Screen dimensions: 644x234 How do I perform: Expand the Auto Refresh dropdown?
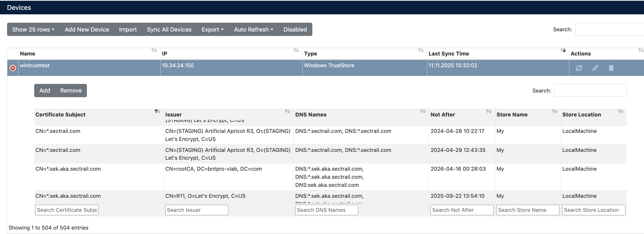point(253,29)
